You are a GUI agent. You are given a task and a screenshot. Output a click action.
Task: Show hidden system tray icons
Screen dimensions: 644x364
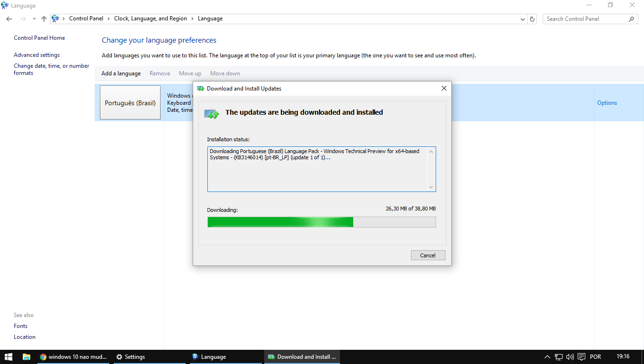(547, 357)
